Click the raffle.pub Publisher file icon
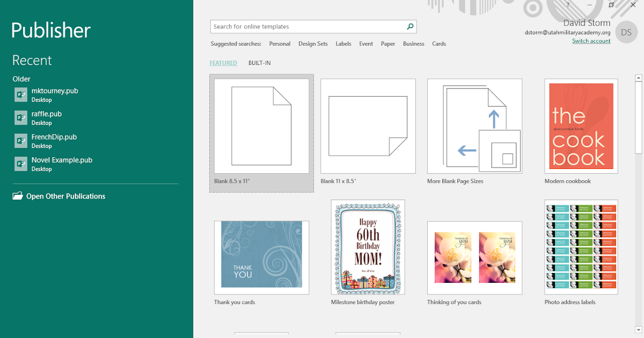This screenshot has height=338, width=644. [20, 117]
